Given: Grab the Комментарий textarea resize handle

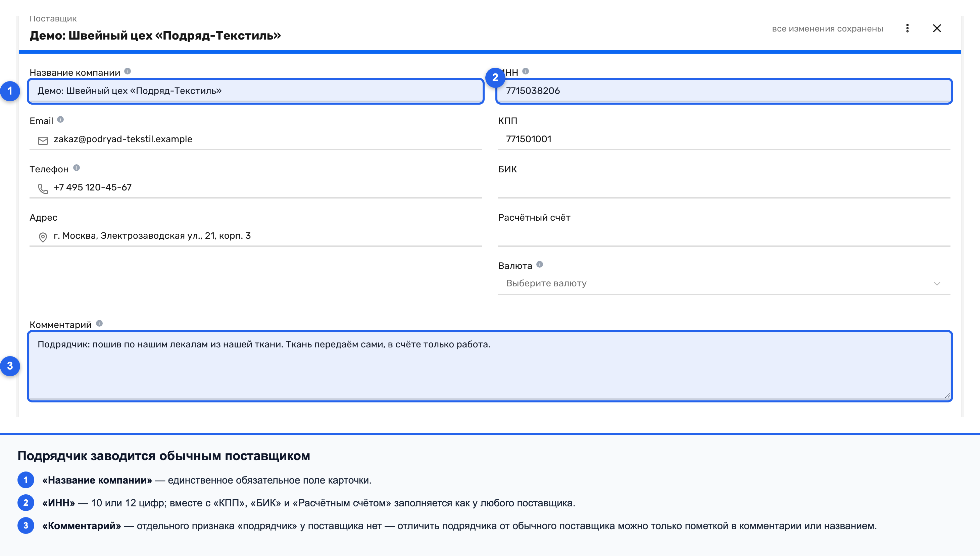Looking at the screenshot, I should pos(947,396).
